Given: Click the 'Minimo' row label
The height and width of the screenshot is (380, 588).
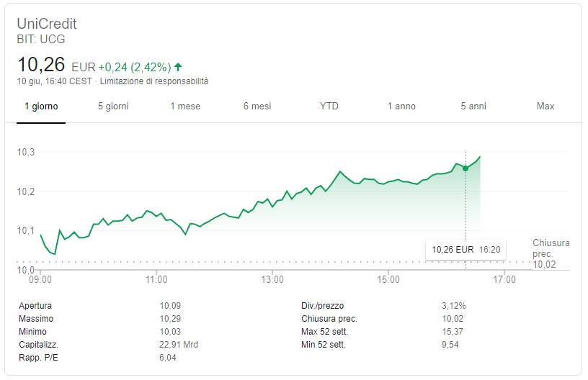Looking at the screenshot, I should [x=32, y=332].
